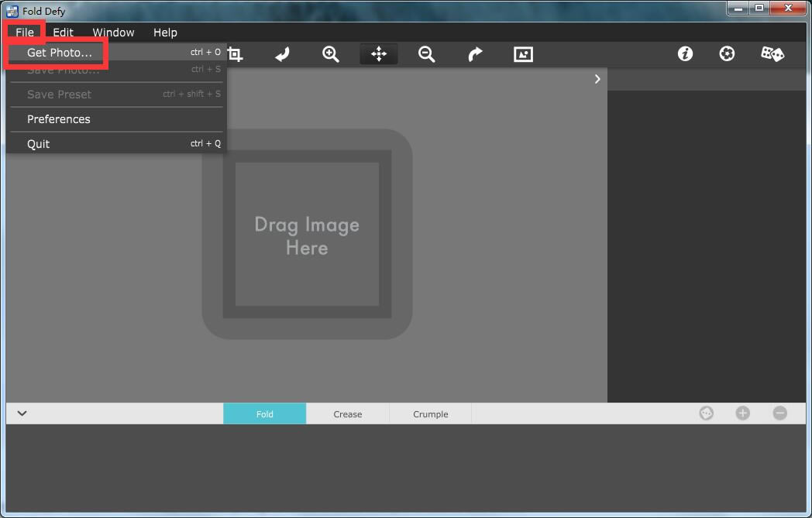Click the rotate left arrow icon
This screenshot has width=812, height=518.
point(283,54)
